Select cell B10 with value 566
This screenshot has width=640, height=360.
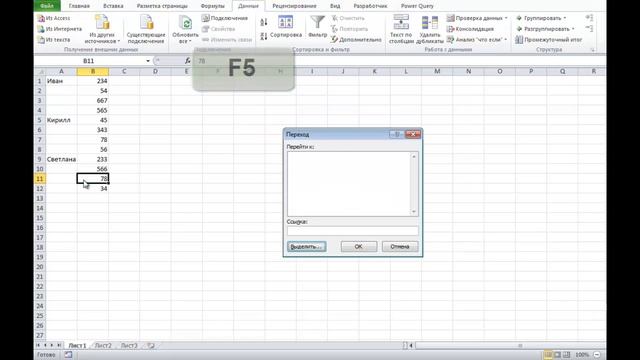[x=93, y=169]
